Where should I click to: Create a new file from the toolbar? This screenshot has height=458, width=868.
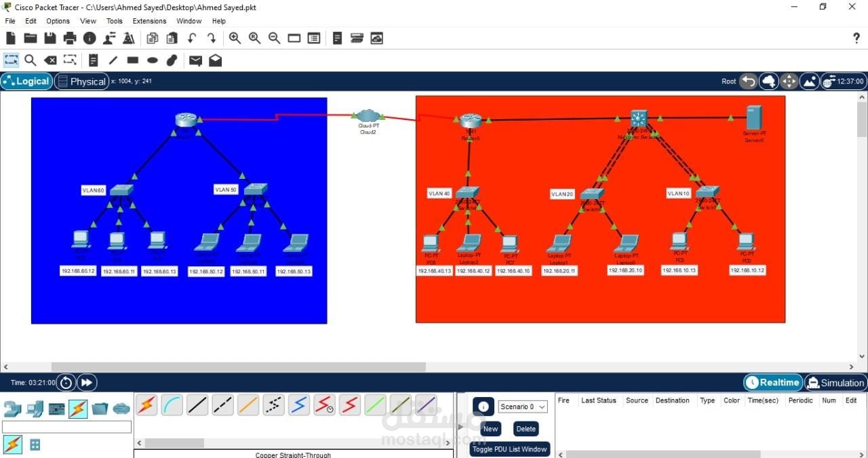coord(11,39)
